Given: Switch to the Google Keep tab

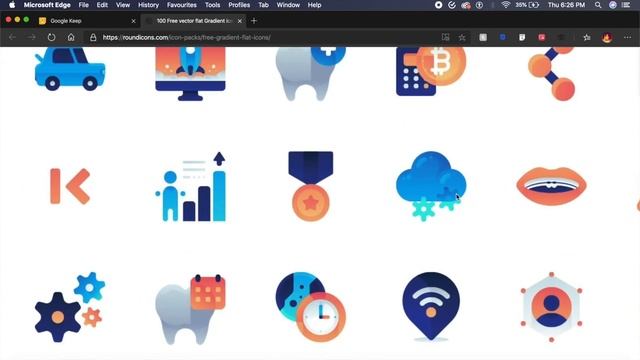Looking at the screenshot, I should [87, 21].
